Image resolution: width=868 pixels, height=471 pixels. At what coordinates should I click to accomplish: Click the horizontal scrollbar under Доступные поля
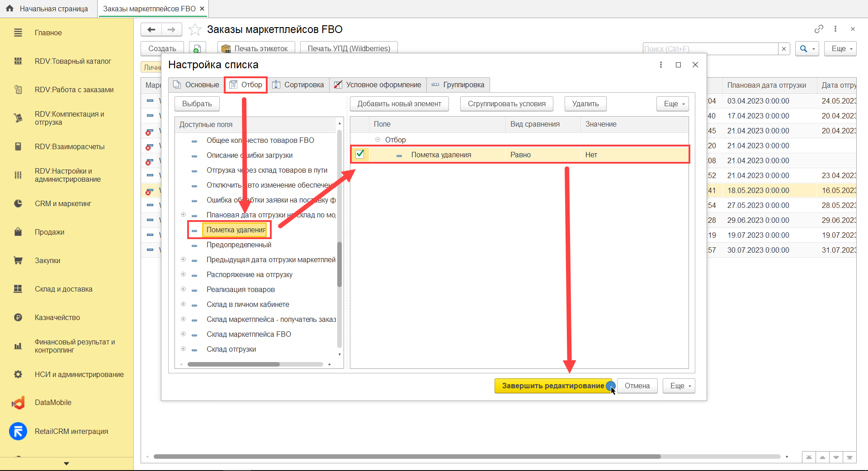[x=233, y=364]
